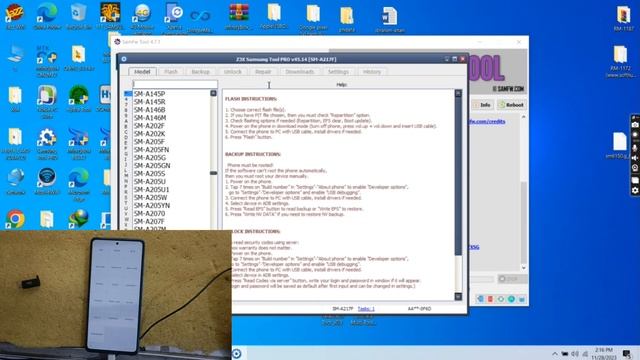Viewport: 640px width, 360px height.
Task: Switch to the Flash tab
Action: click(171, 71)
